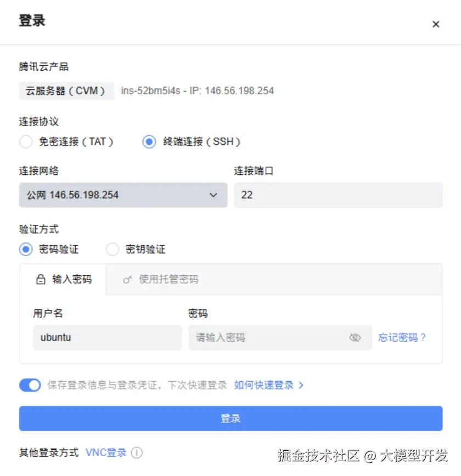
Task: Click the eye-slash password visibility icon
Action: pos(355,338)
